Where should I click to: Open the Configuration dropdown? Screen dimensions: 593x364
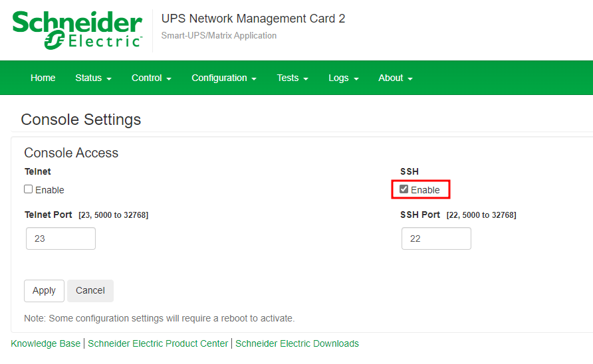tap(224, 78)
